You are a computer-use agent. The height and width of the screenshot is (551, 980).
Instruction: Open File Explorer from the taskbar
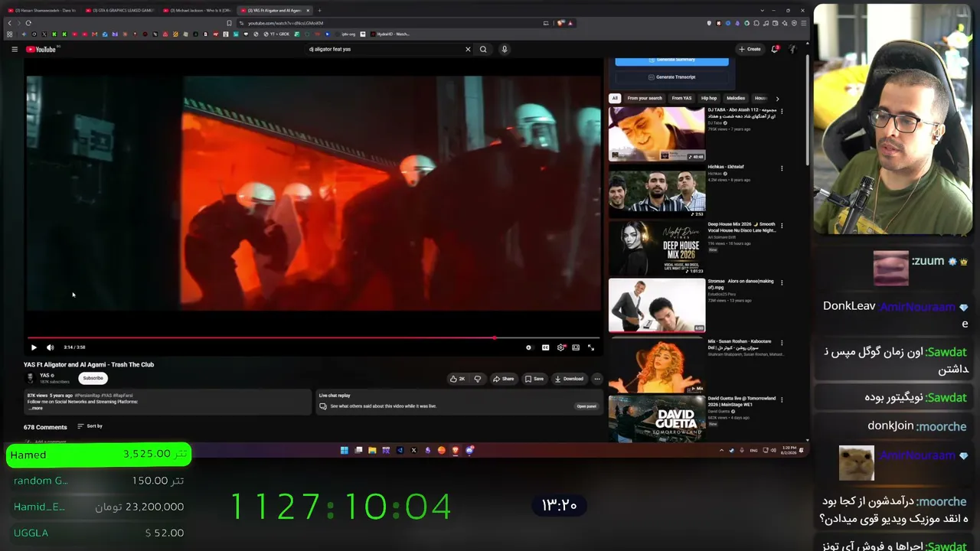tap(372, 450)
